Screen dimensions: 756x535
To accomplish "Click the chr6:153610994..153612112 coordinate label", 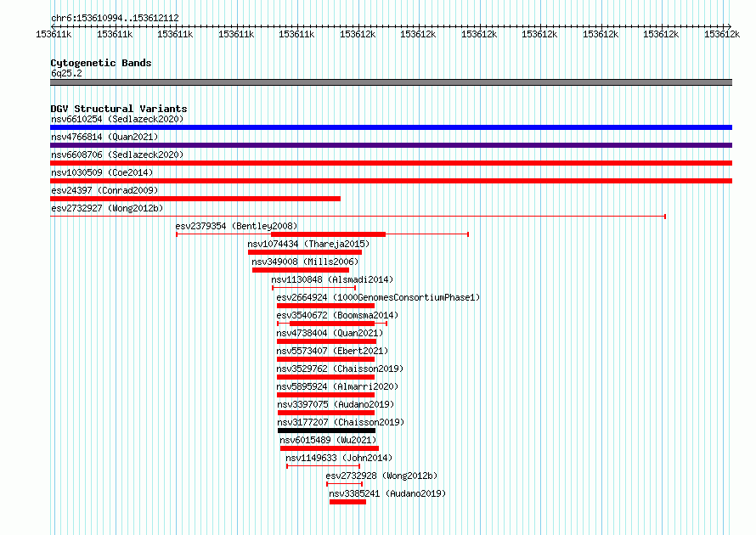I will point(115,18).
